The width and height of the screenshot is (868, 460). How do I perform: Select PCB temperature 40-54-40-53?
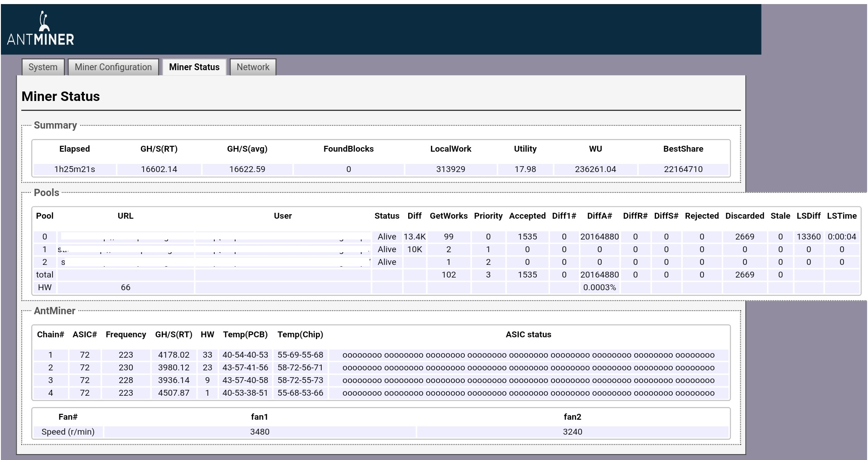coord(245,355)
